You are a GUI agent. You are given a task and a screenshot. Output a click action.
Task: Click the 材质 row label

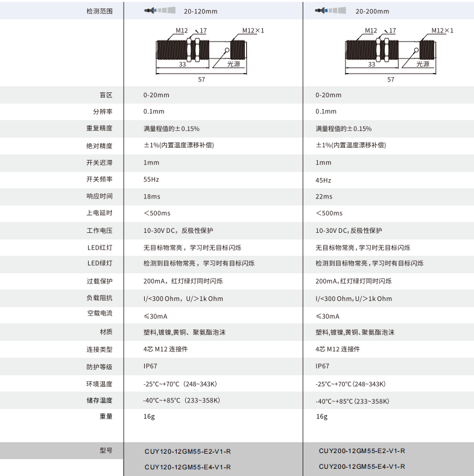[x=106, y=332]
